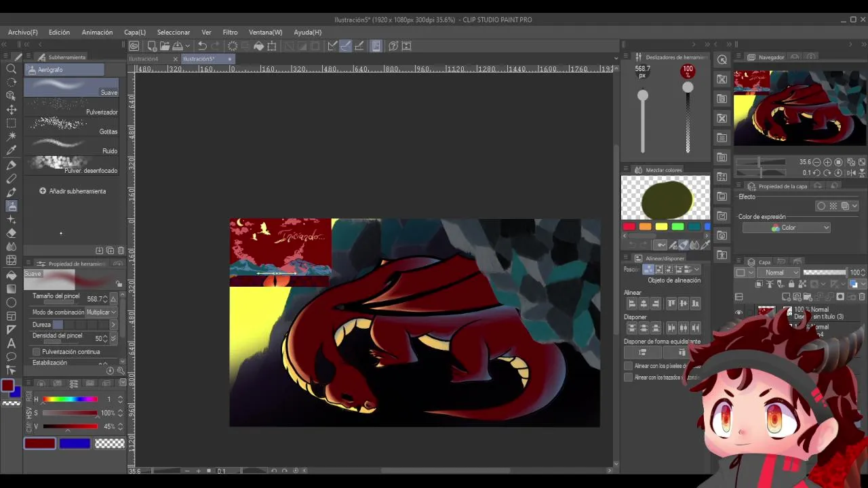Open layer blending mode Normal dropdown
The height and width of the screenshot is (488, 868).
(x=778, y=272)
